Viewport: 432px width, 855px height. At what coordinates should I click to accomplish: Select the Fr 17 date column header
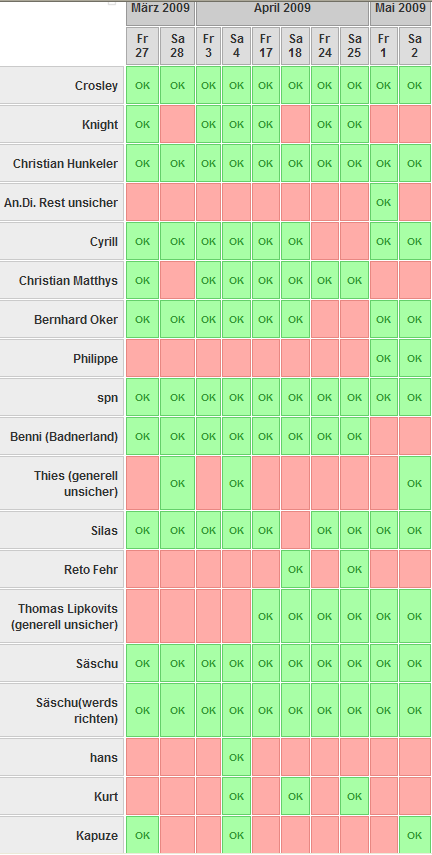pos(266,46)
